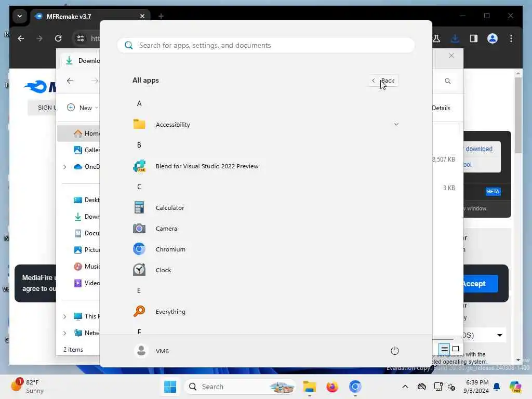Click the download link on MediaFire page
Screen dimensions: 532x399
[479, 149]
